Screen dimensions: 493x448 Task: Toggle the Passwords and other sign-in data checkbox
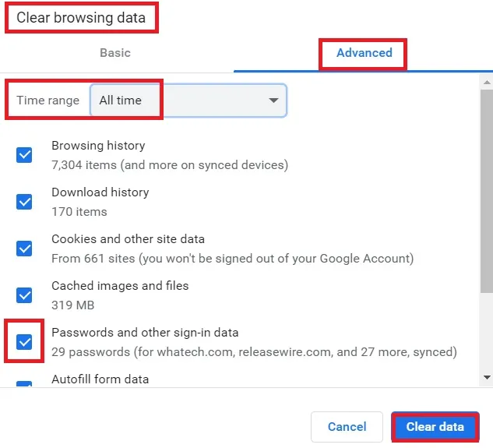(x=25, y=342)
